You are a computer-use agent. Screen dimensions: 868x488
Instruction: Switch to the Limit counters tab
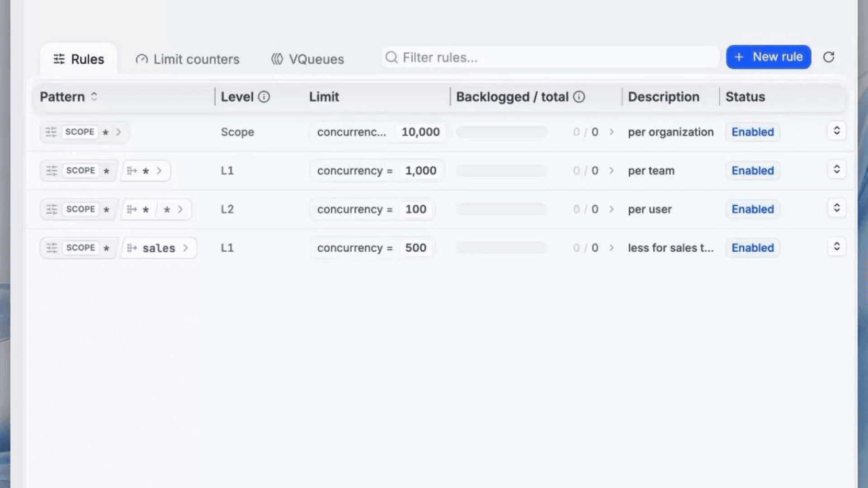coord(188,59)
